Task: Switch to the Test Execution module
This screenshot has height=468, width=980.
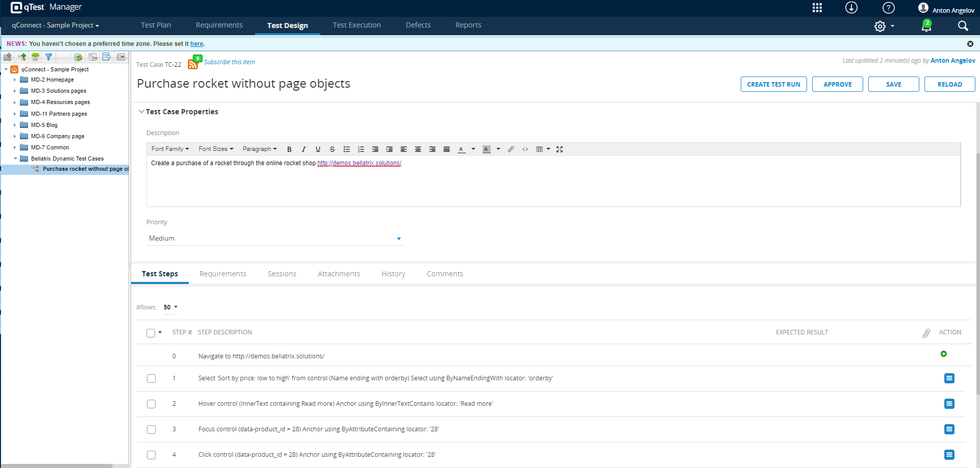Action: coord(357,24)
